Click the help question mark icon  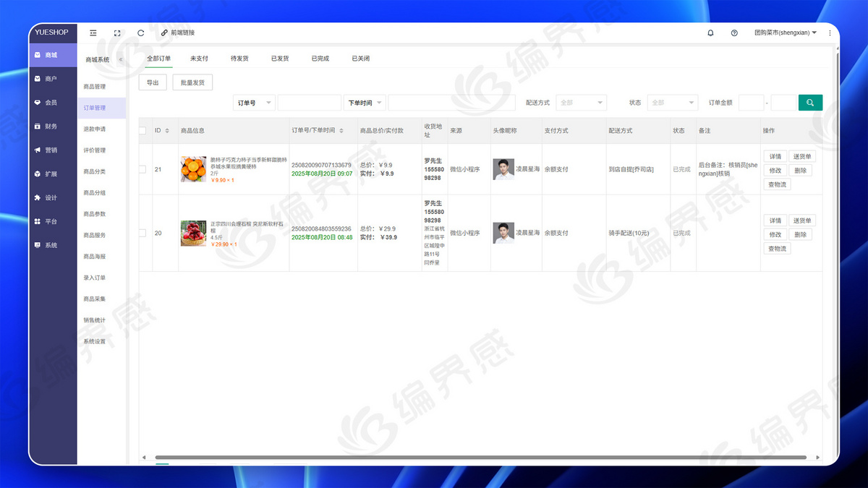[734, 33]
